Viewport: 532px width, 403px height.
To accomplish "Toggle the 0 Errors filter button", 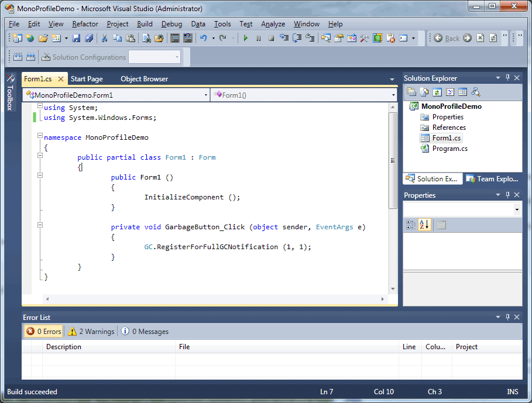I will [43, 331].
